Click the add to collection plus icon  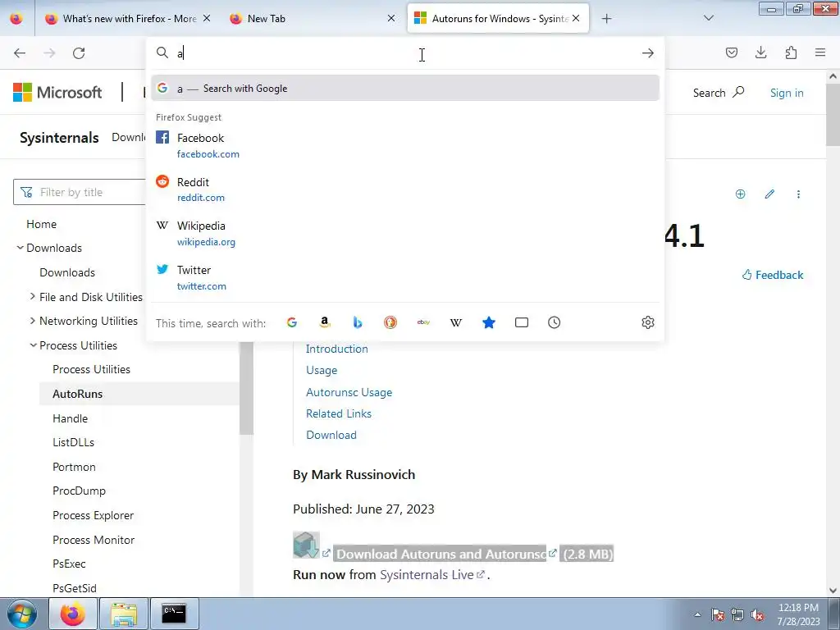(741, 194)
